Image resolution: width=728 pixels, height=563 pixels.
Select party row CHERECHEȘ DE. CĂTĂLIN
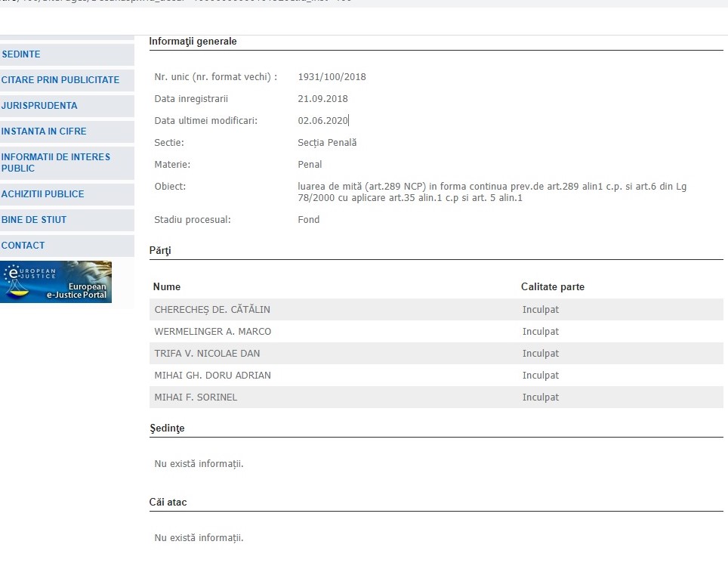tap(212, 310)
